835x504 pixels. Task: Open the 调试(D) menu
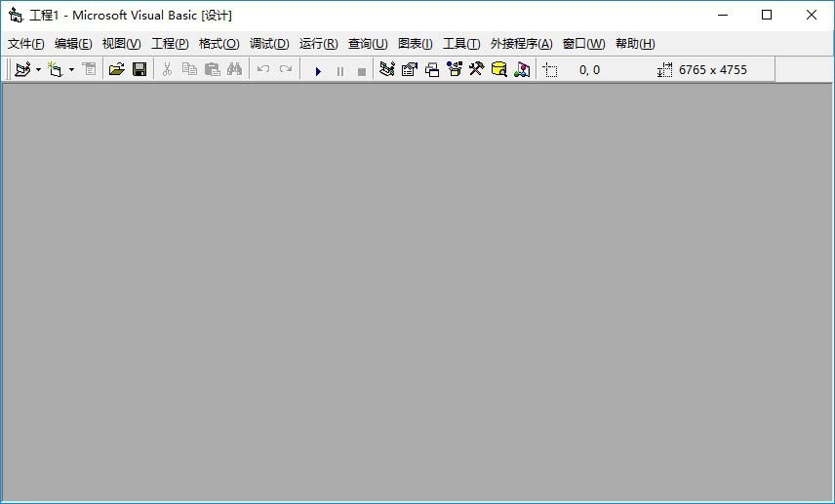pyautogui.click(x=269, y=44)
